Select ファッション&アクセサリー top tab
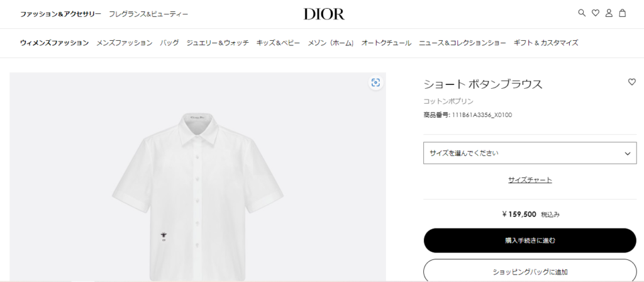The width and height of the screenshot is (644, 282). [61, 14]
